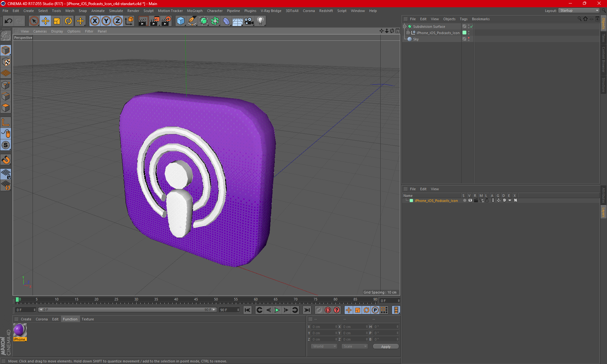Open the MoGraph menu
This screenshot has width=607, height=364.
[195, 11]
